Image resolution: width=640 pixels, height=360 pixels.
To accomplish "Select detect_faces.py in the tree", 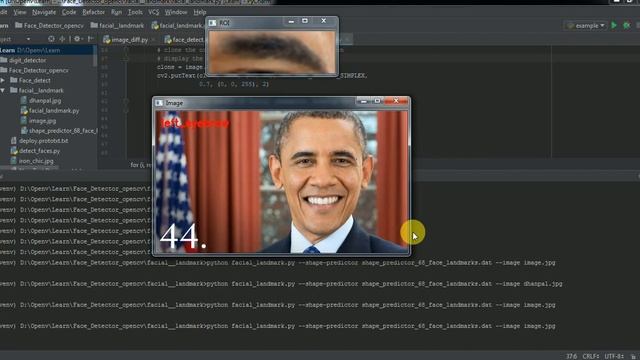I will 35,151.
